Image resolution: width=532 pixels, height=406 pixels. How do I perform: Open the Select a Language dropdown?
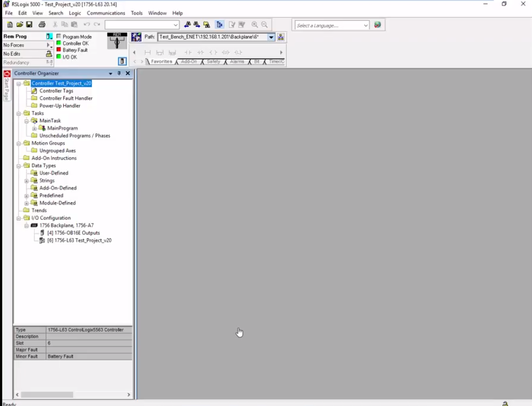click(365, 25)
